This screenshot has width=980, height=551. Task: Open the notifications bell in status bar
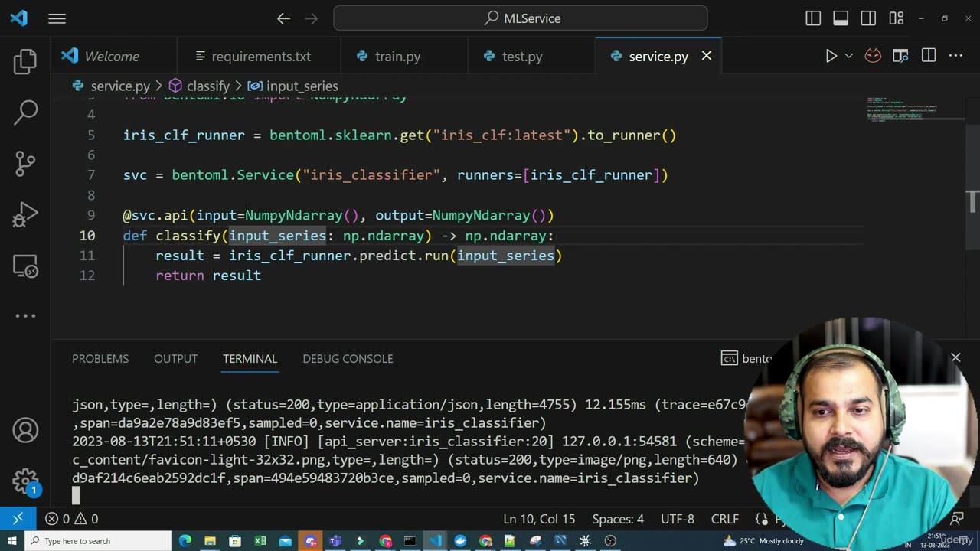tap(956, 519)
